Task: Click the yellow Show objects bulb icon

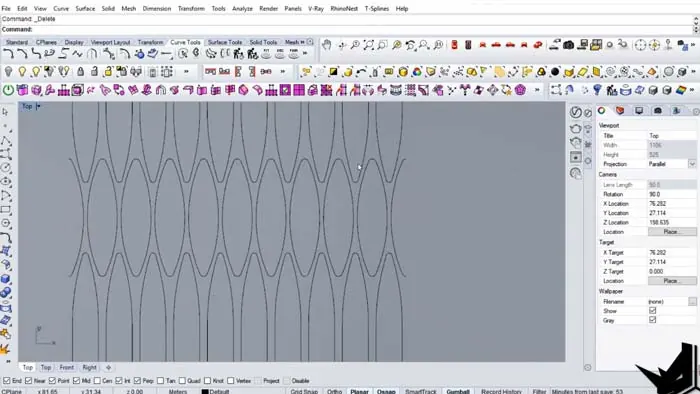Action: coord(22,71)
